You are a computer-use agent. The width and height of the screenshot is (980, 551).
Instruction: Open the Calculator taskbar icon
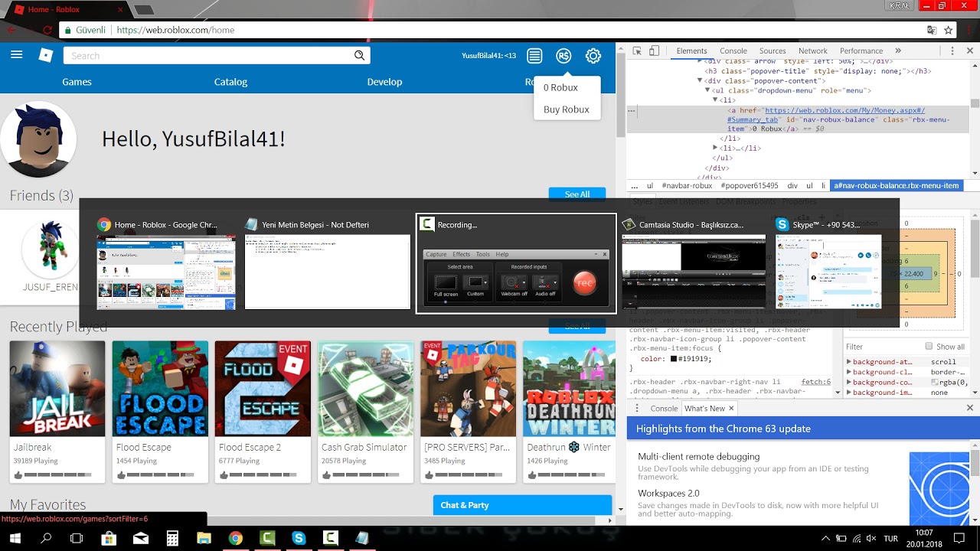[172, 538]
